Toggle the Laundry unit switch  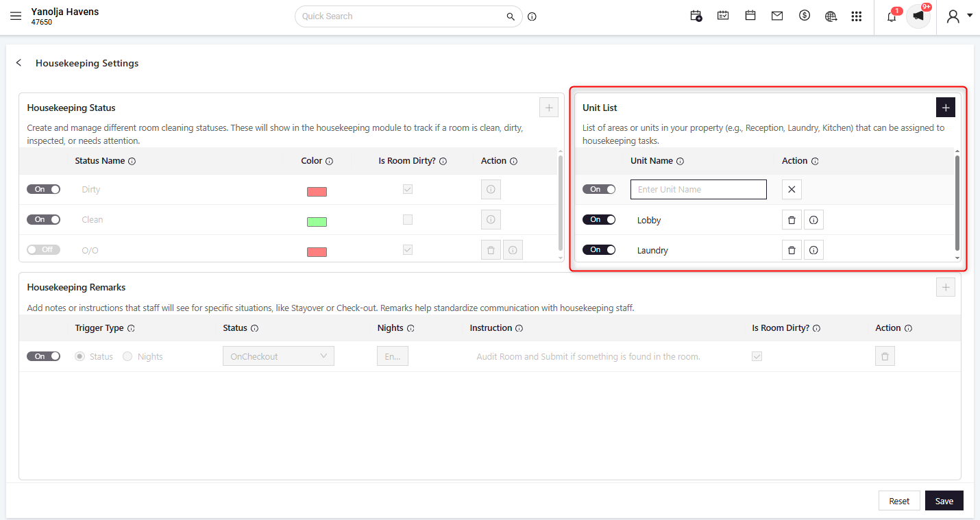pos(599,249)
